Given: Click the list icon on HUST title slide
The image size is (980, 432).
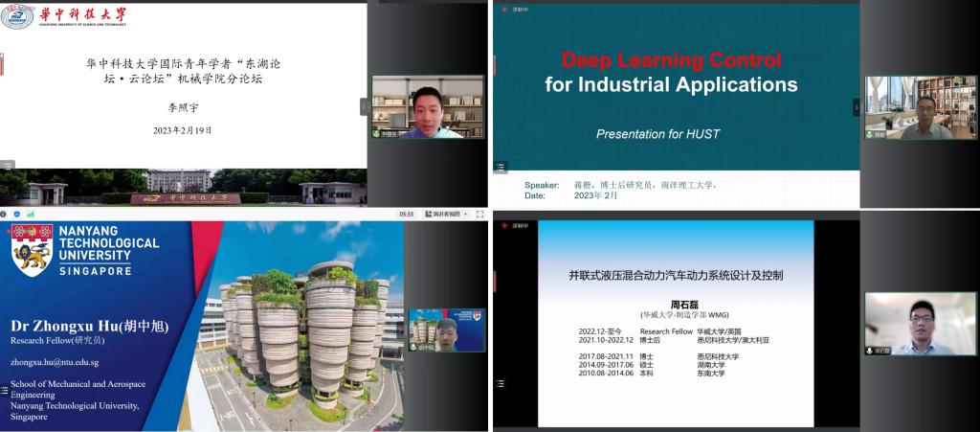Looking at the screenshot, I should pyautogui.click(x=7, y=165).
